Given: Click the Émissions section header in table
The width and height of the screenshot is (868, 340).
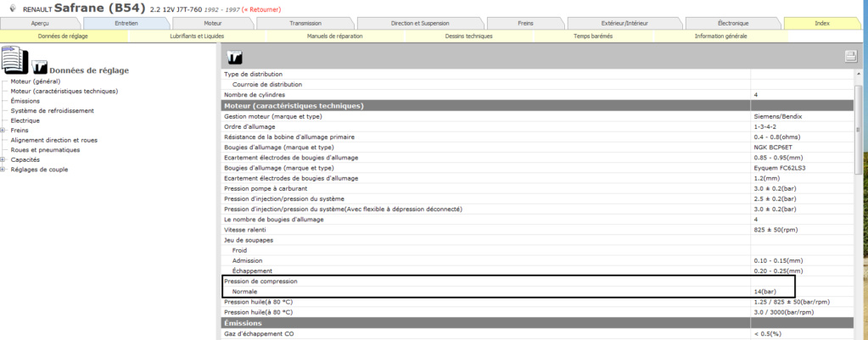Looking at the screenshot, I should coord(538,323).
